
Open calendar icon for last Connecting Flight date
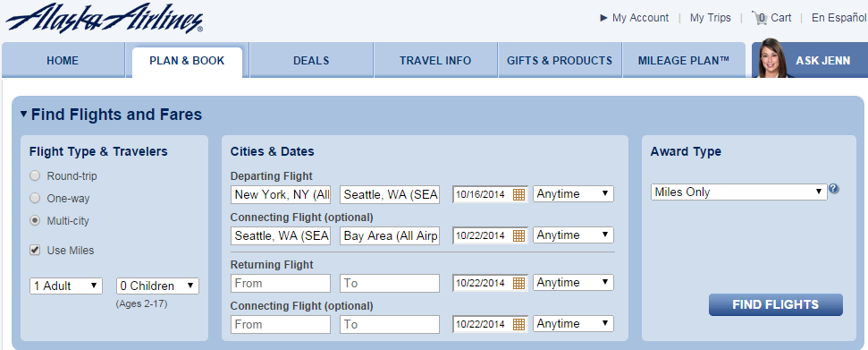518,324
